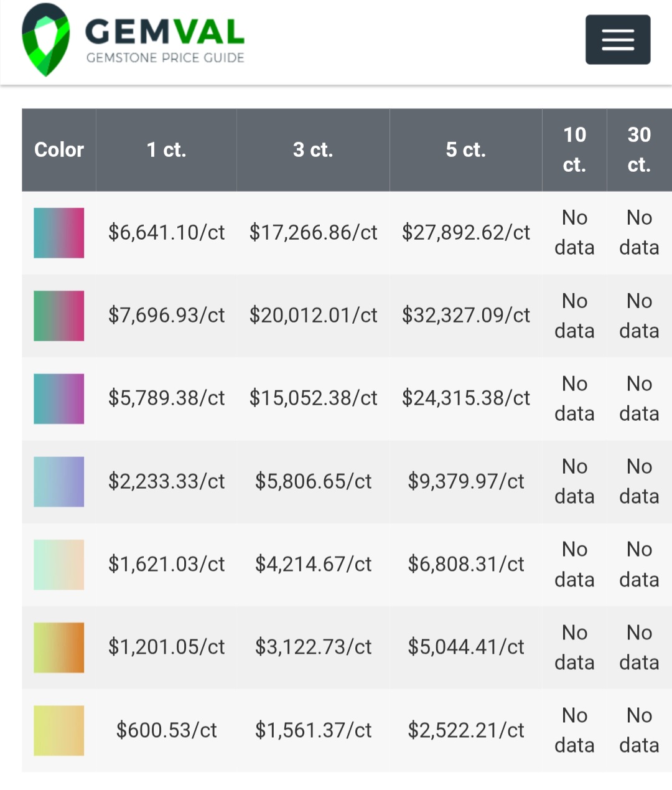Screen dimensions: 672x790
Task: Select the yellow-to-orange color swatch
Action: click(x=59, y=647)
